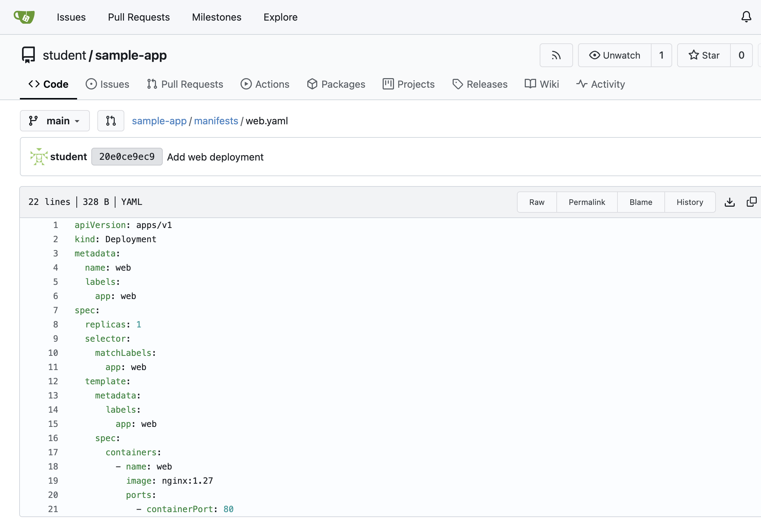Open Pull Requests in the top navigation
Screen dimensions: 761x532
coord(139,17)
